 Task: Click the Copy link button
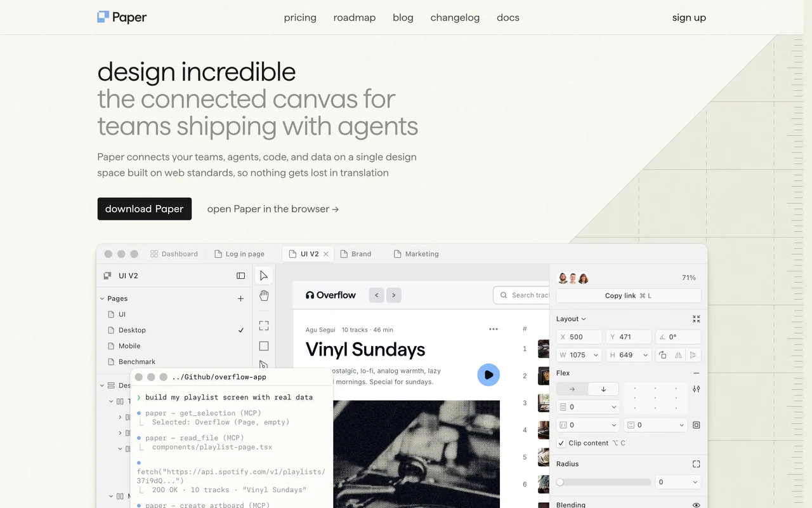coord(629,296)
